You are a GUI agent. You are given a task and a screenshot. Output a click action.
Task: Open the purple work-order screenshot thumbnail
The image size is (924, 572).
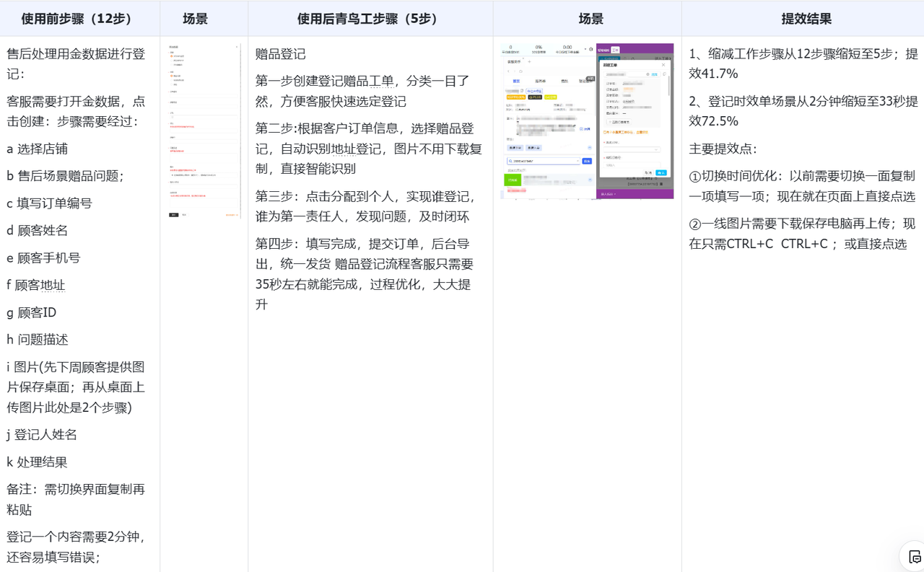(587, 121)
